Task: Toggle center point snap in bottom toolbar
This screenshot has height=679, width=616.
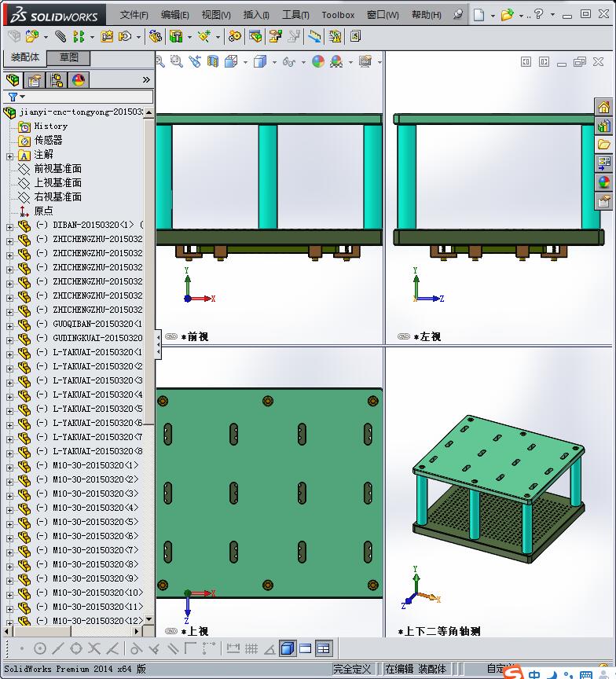Action: [40, 648]
